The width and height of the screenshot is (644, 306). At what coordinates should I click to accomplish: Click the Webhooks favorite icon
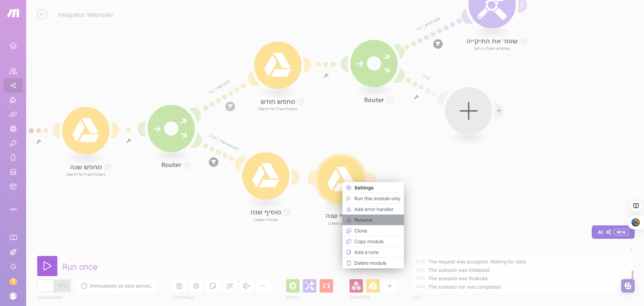coord(356,286)
